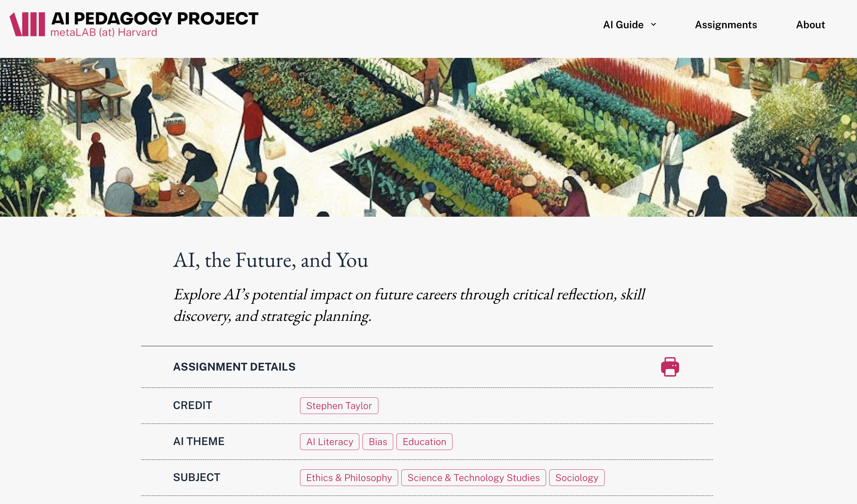
Task: Click the Stephen Taylor credit tag
Action: click(x=339, y=406)
